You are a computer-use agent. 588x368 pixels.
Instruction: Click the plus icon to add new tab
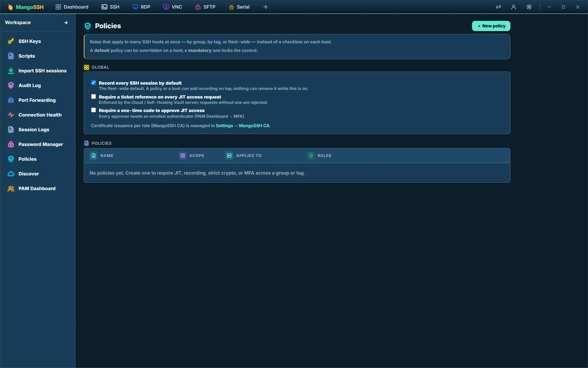(266, 7)
